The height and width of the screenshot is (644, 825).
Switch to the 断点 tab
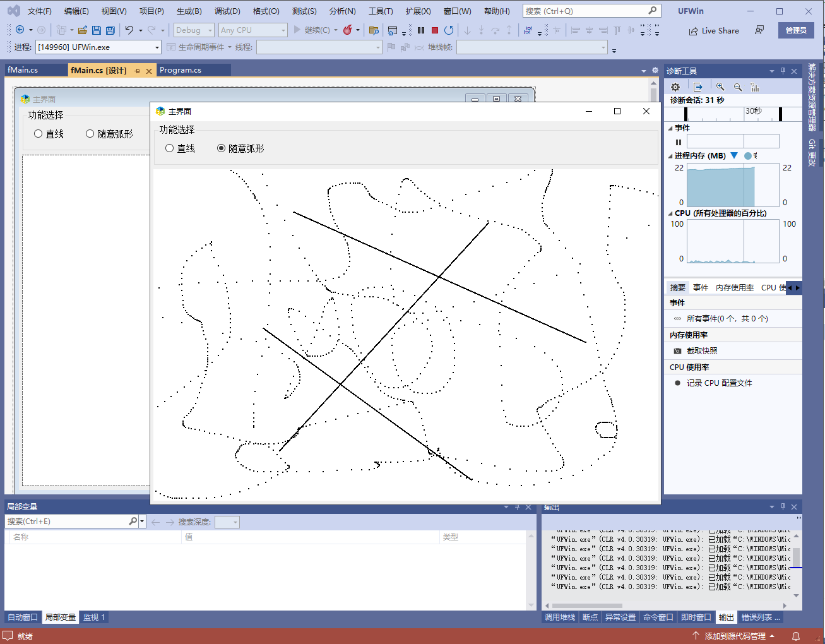(590, 617)
